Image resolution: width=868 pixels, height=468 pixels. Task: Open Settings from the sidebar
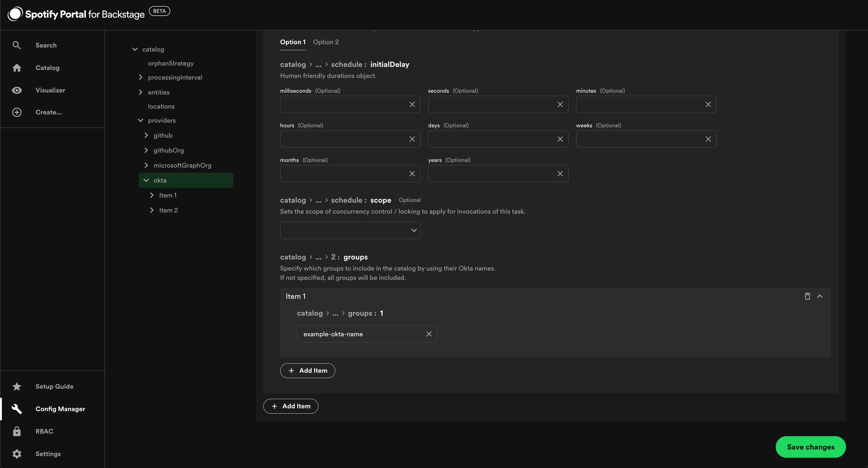48,454
